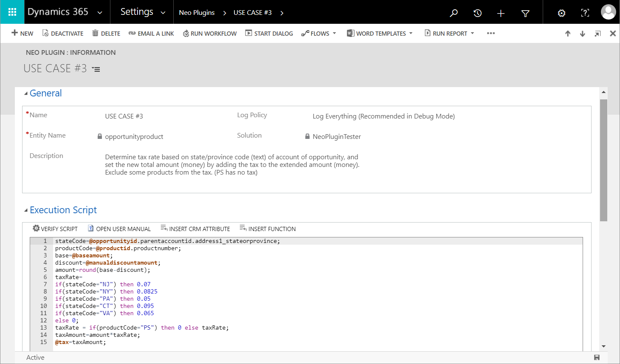This screenshot has height=364, width=620.
Task: Click NEW in command bar
Action: (22, 33)
